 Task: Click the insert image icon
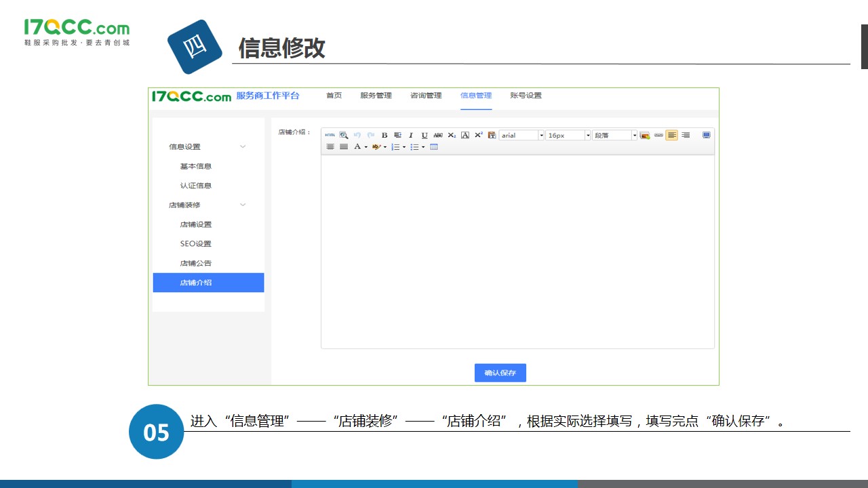645,136
